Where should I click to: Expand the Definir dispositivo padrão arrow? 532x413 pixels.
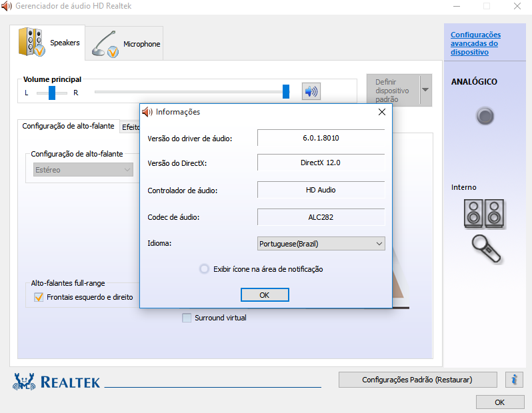425,90
